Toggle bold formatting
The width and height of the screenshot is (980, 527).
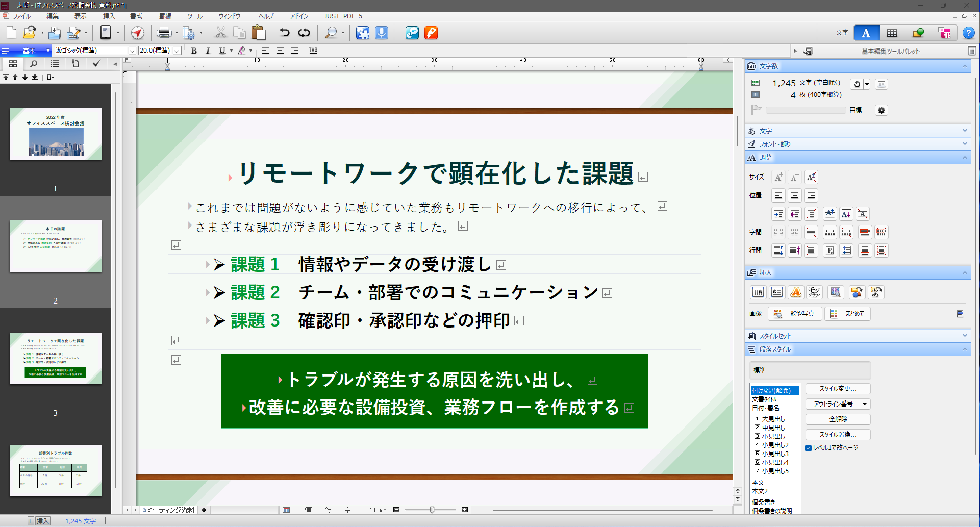pos(194,51)
